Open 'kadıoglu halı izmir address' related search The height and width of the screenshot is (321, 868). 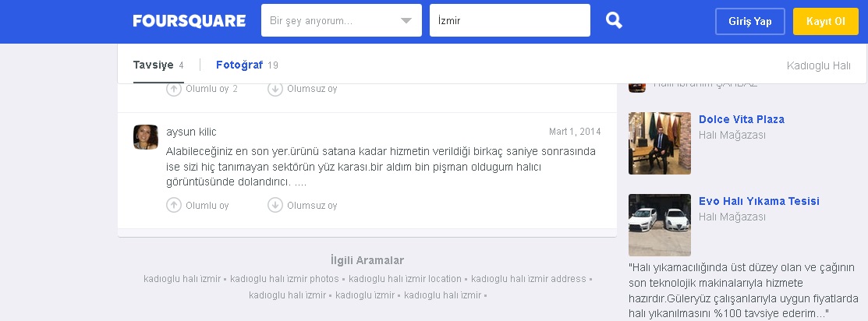pyautogui.click(x=528, y=279)
